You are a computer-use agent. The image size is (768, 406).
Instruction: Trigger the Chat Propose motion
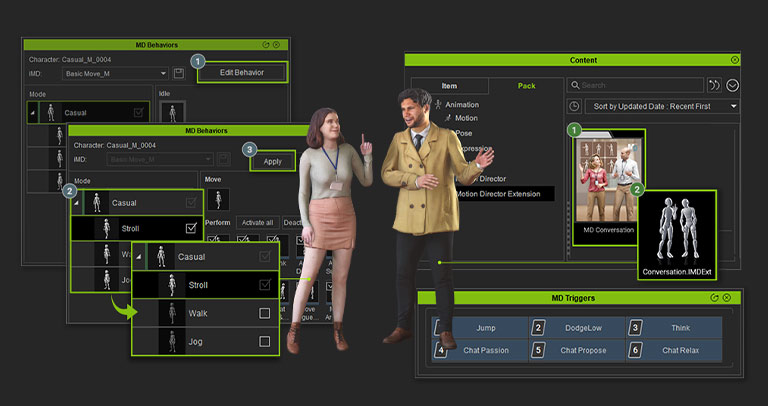click(x=577, y=351)
